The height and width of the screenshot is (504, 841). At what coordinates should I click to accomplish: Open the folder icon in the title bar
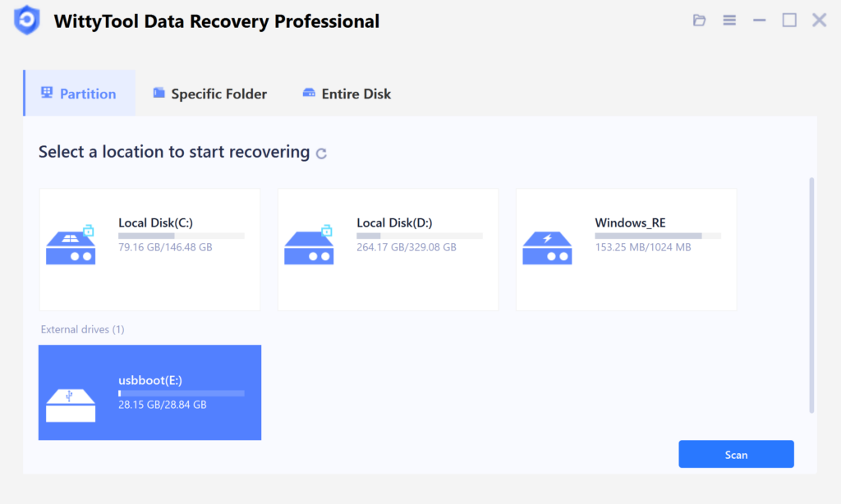pyautogui.click(x=699, y=20)
